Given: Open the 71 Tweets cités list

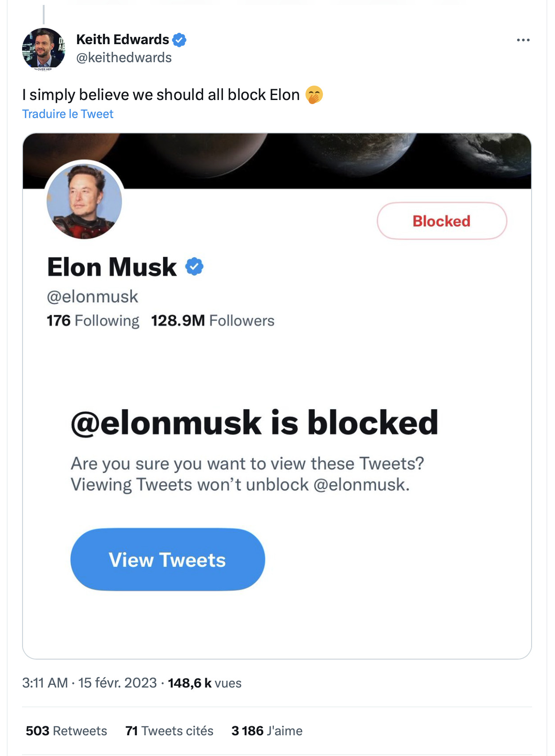Looking at the screenshot, I should coord(169,731).
